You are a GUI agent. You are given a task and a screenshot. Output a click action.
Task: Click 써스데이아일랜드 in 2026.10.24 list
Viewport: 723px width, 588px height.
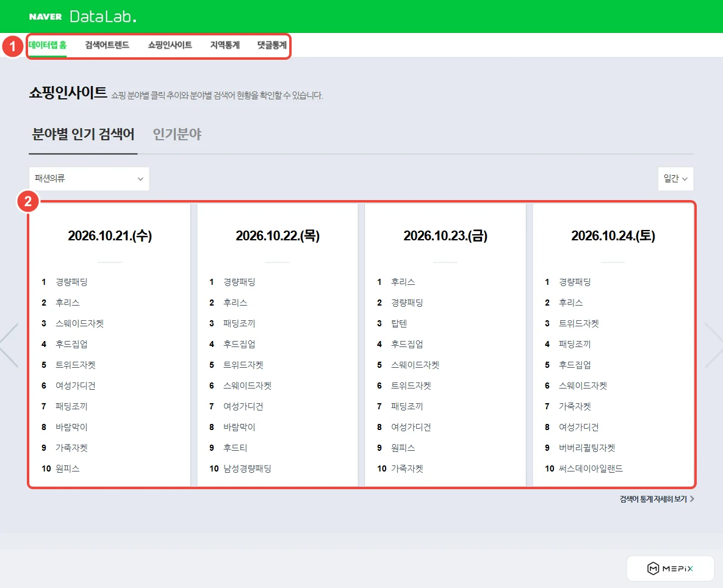[x=591, y=468]
